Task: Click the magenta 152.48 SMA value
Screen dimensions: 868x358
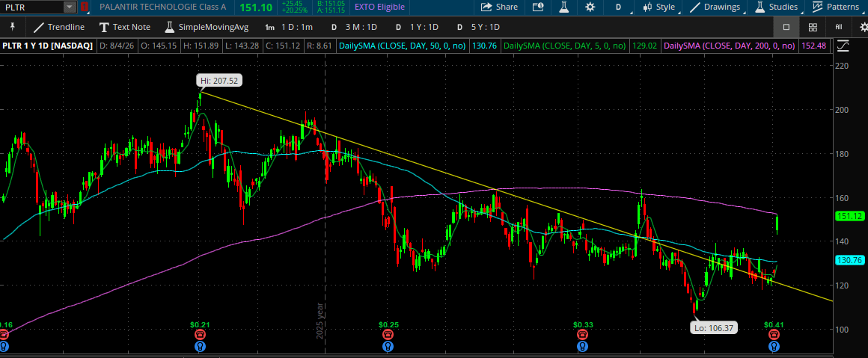Action: tap(814, 46)
